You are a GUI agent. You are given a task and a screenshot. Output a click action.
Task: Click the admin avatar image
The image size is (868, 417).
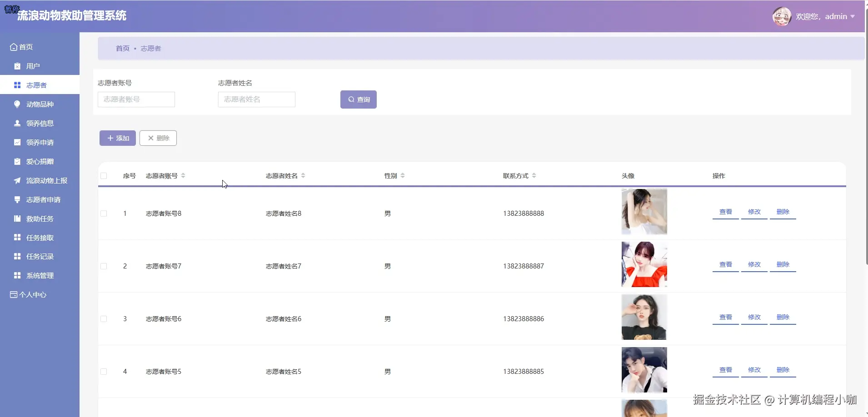(782, 17)
